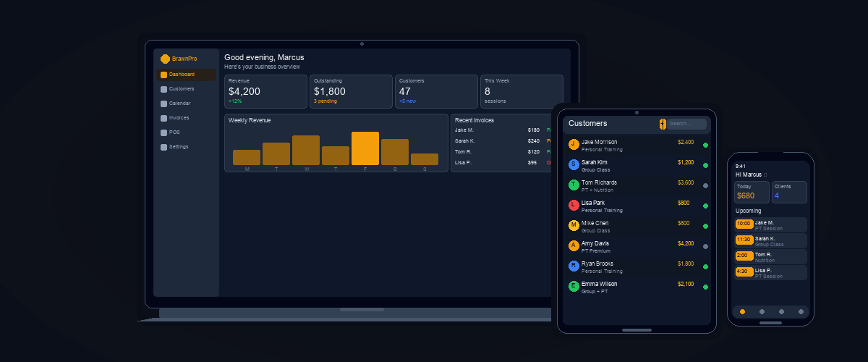868x362 pixels.
Task: Click Jake Morrison's orange J avatar
Action: [574, 144]
